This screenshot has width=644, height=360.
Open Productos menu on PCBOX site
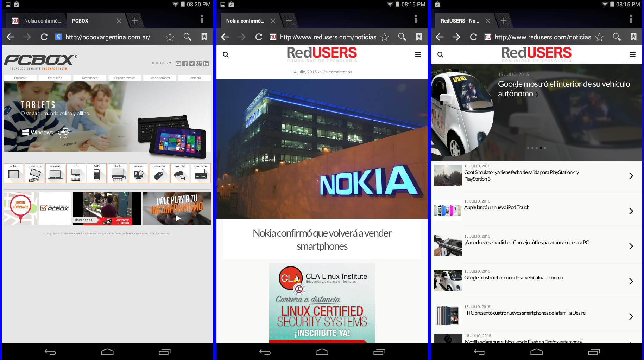[x=55, y=78]
